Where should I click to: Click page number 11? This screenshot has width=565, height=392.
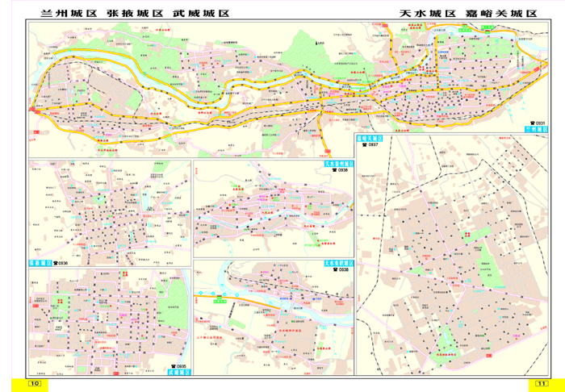coord(542,383)
